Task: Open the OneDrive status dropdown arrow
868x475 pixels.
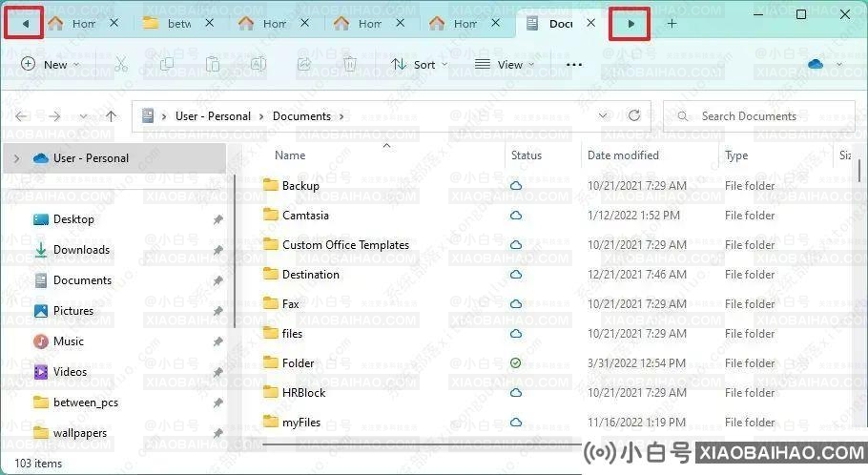Action: click(839, 65)
